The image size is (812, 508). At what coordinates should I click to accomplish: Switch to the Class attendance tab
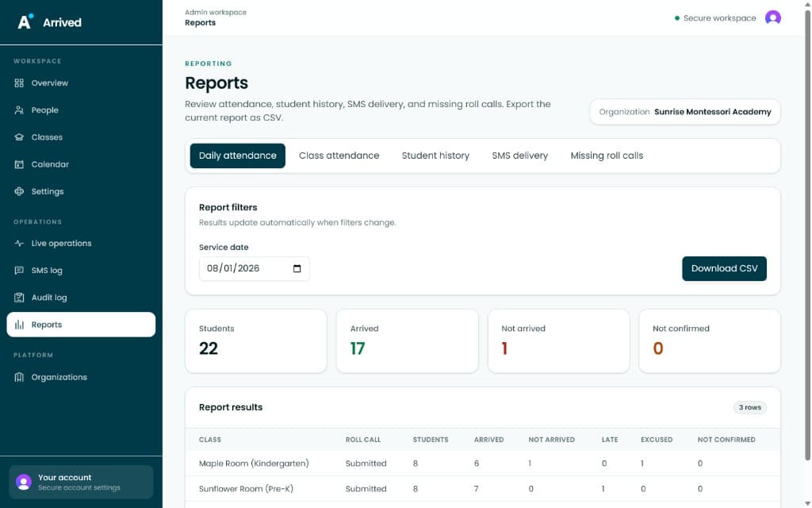pos(339,156)
